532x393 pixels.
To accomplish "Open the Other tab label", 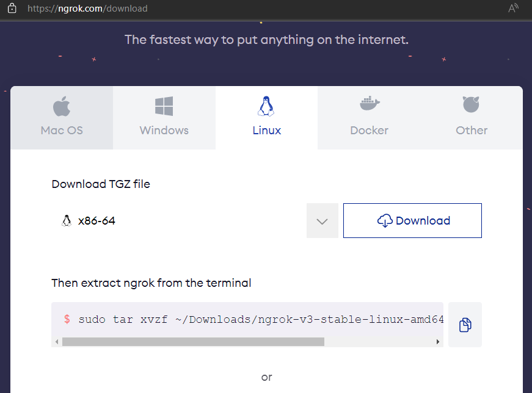I will tap(472, 130).
